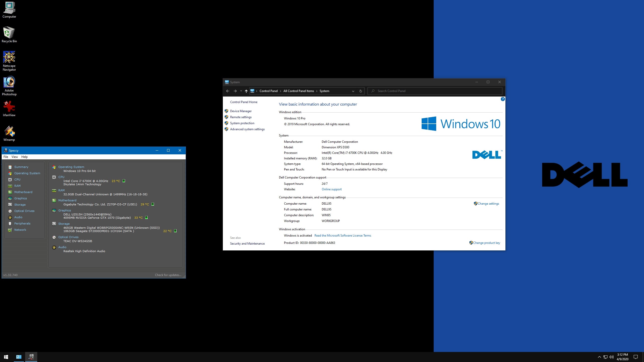Click the All Control Panel Items breadcrumb
The image size is (644, 362).
click(299, 91)
